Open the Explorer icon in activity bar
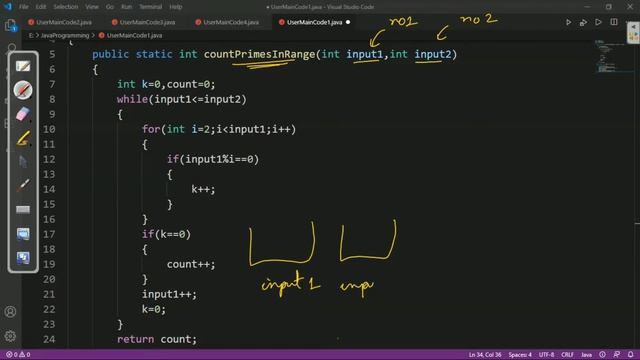The width and height of the screenshot is (640, 360). (11, 26)
